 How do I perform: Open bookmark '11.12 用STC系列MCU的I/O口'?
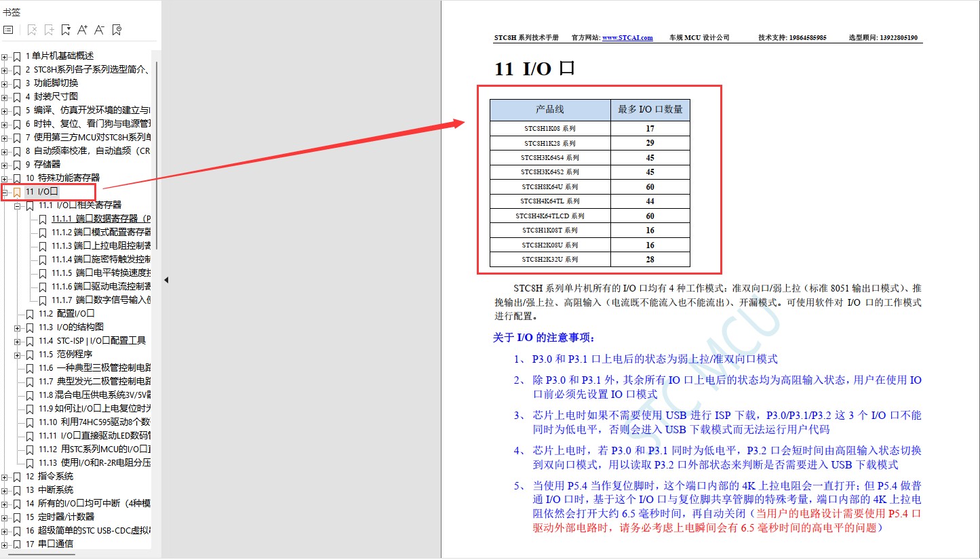[94, 449]
